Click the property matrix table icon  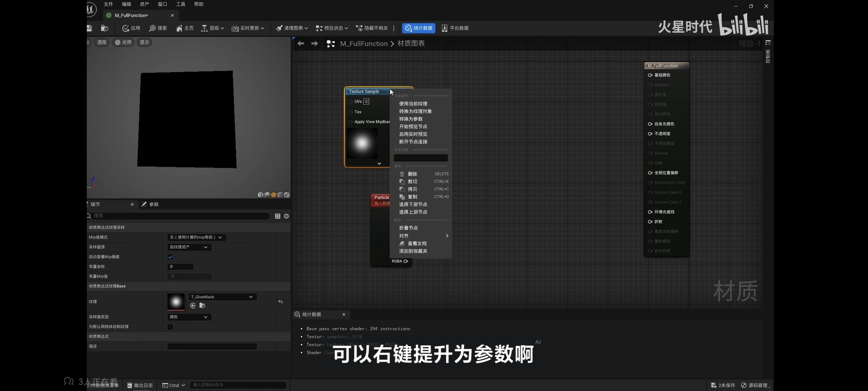[x=277, y=216]
